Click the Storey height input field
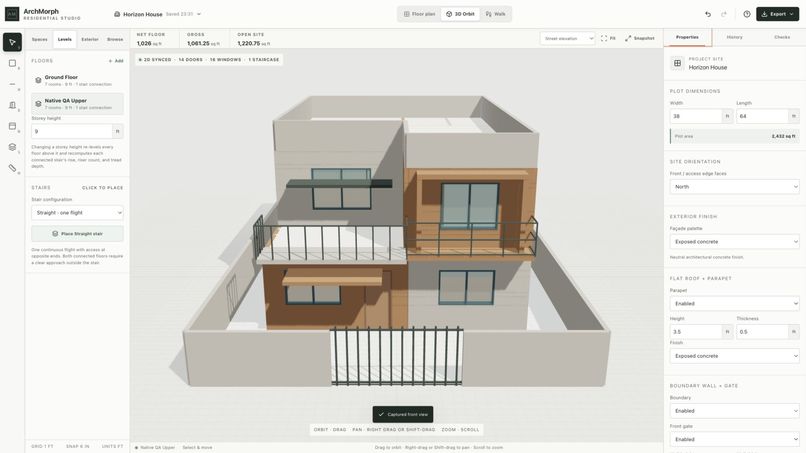The height and width of the screenshot is (453, 806). tap(72, 132)
